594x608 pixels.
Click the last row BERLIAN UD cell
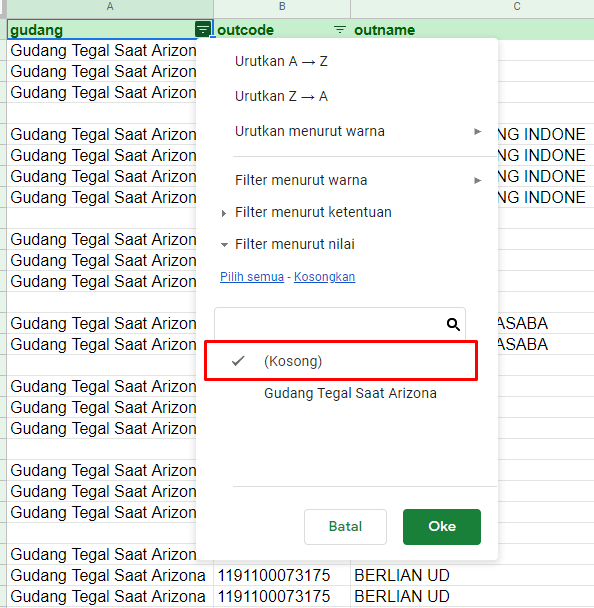[x=472, y=596]
